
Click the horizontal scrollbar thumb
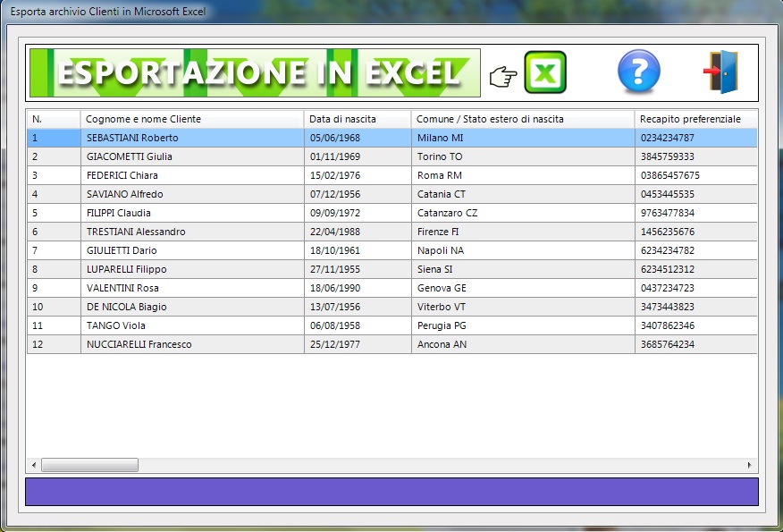(x=90, y=465)
